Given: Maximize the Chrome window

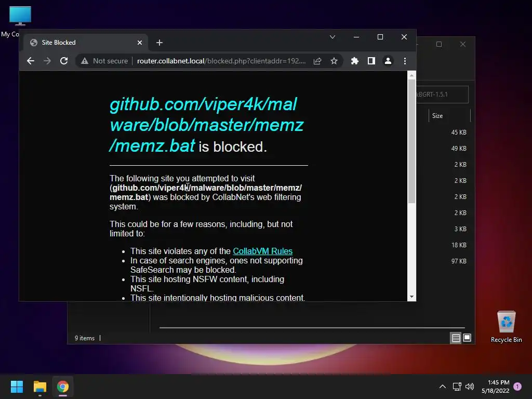Looking at the screenshot, I should click(380, 37).
